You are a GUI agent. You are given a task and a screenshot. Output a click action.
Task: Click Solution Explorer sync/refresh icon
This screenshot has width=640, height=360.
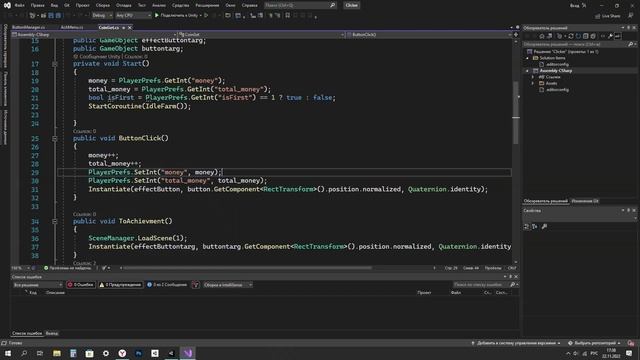click(571, 36)
